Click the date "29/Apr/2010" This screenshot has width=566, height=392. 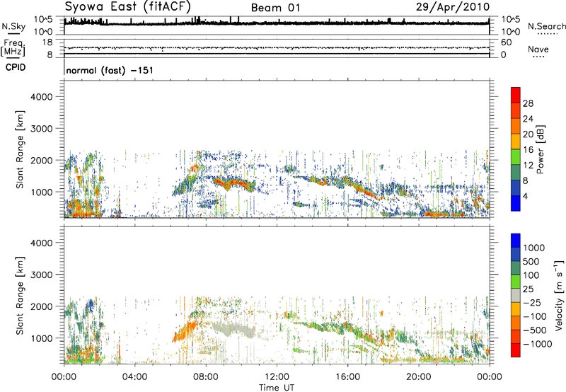coord(453,7)
